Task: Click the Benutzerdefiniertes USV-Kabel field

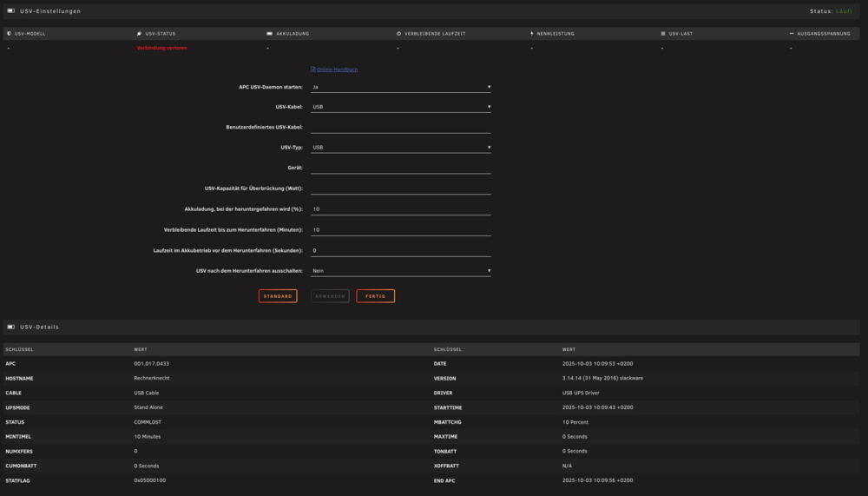Action: [401, 128]
